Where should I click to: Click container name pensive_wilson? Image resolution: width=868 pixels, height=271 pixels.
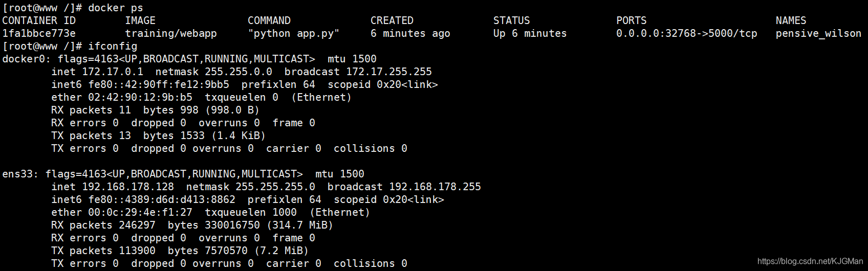[818, 34]
